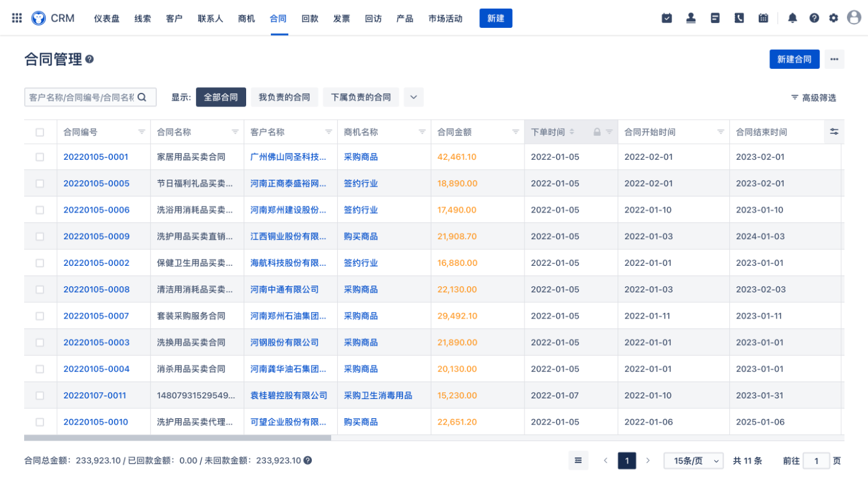Go to next page arrow
Screen dimensions: 868x487
648,460
